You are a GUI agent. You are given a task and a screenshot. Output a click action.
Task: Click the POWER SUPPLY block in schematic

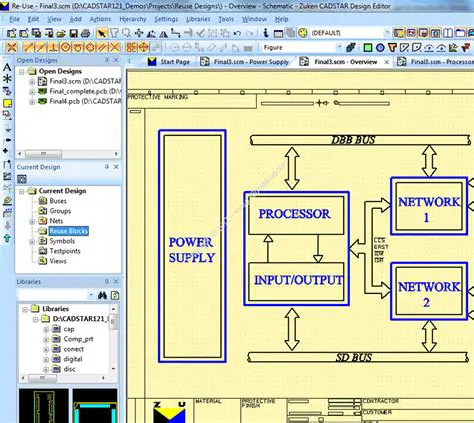coord(192,246)
